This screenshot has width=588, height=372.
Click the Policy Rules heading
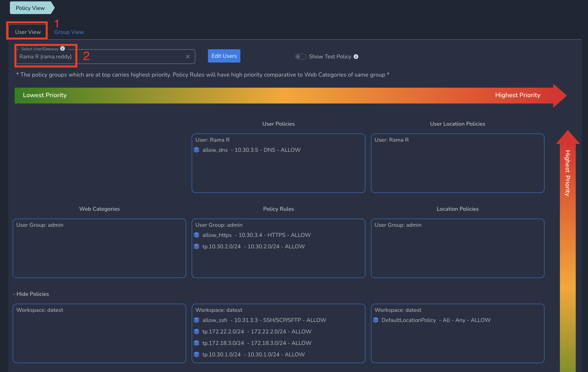click(278, 209)
